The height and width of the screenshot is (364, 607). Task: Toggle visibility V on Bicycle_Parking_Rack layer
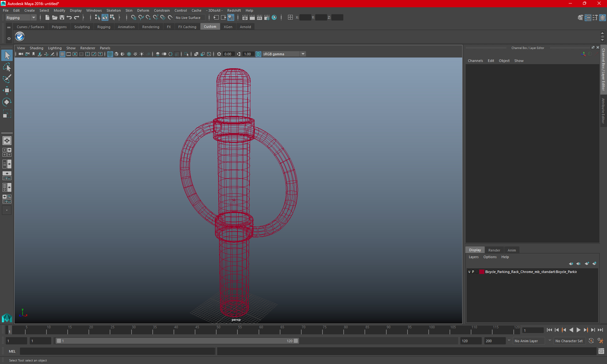point(469,272)
